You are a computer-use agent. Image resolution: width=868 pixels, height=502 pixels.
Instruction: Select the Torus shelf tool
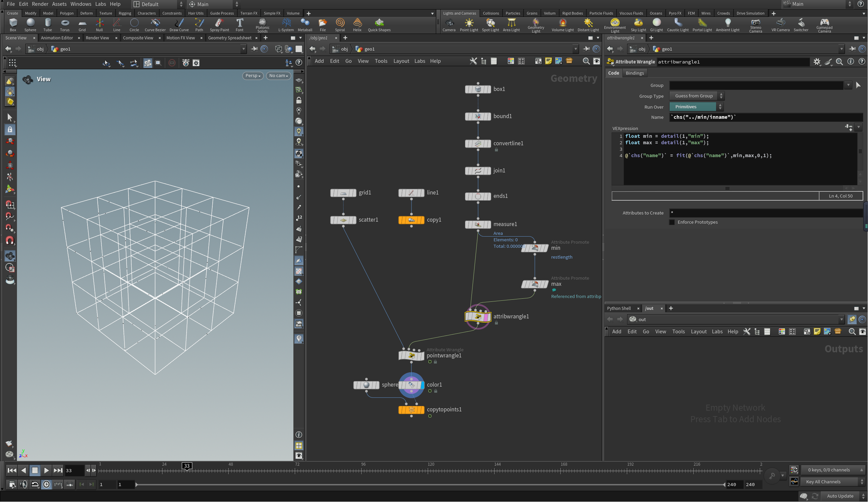point(65,25)
